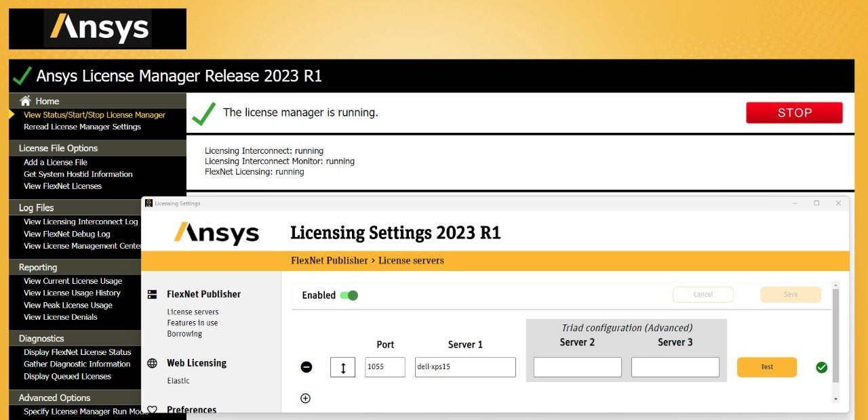868x420 pixels.
Task: Toggle the Enabled switch for FlexNet Publisher
Action: [349, 295]
